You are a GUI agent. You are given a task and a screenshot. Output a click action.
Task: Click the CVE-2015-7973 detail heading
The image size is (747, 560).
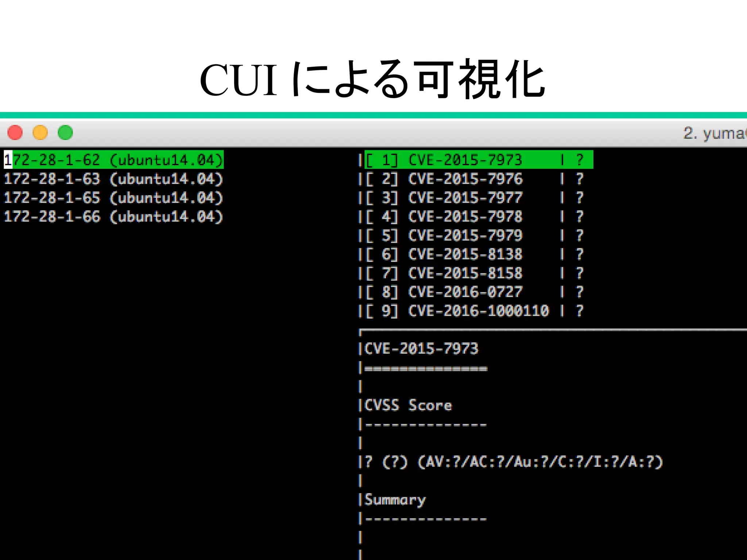[x=421, y=349]
